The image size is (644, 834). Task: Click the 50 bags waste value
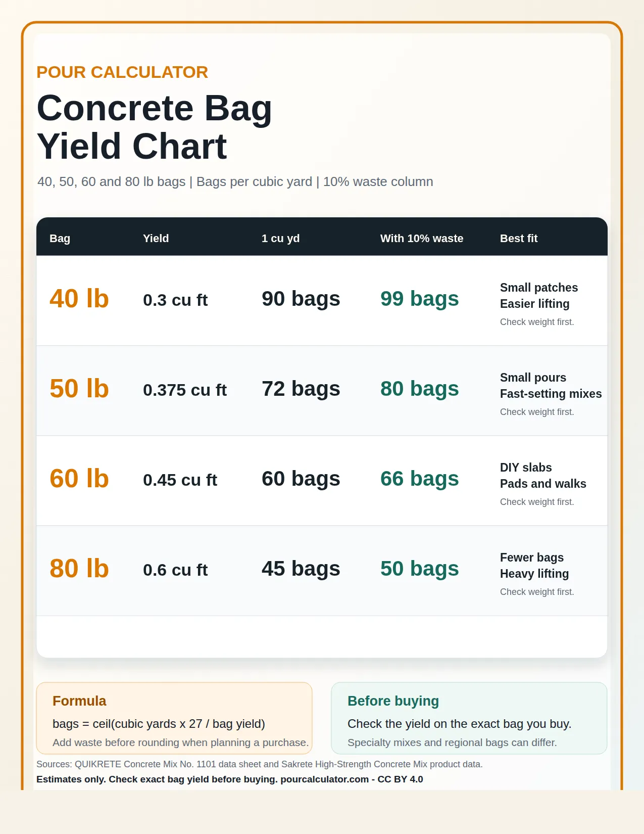[419, 569]
